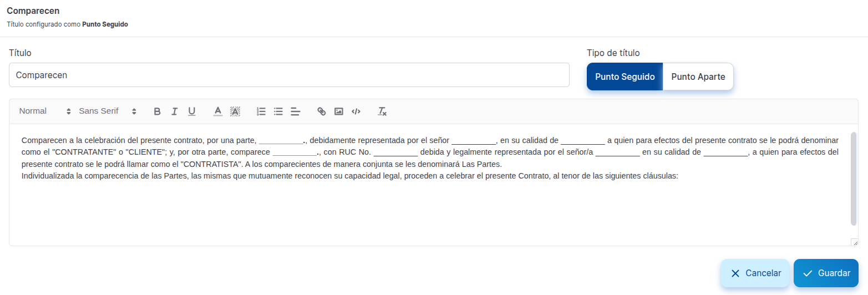Insert an ordered numbered list
Viewport: 868px width, 295px height.
click(261, 111)
